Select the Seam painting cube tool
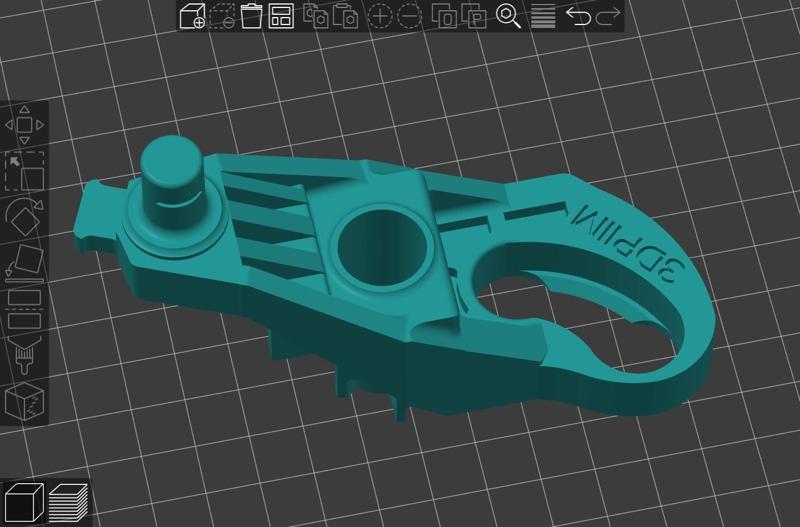Screen dimensions: 800x527 (x=24, y=401)
